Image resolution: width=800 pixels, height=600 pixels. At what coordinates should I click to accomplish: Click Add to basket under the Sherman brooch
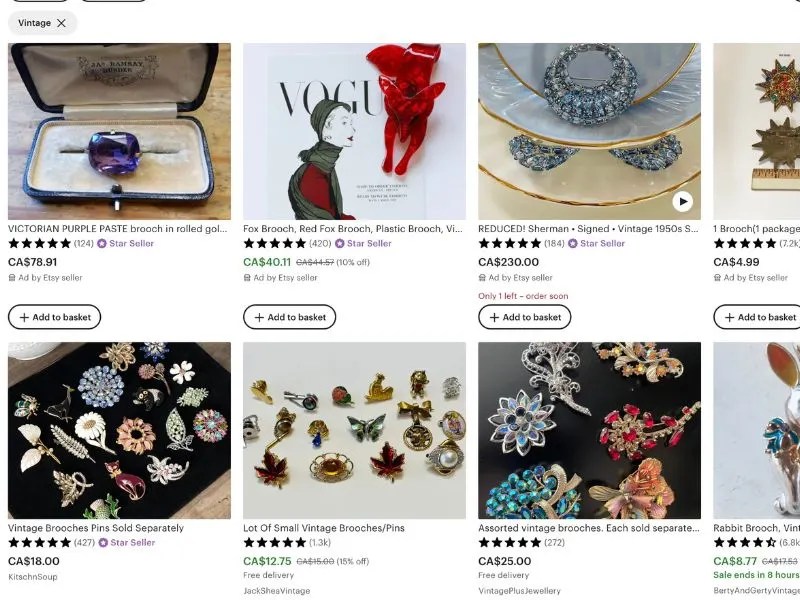523,317
